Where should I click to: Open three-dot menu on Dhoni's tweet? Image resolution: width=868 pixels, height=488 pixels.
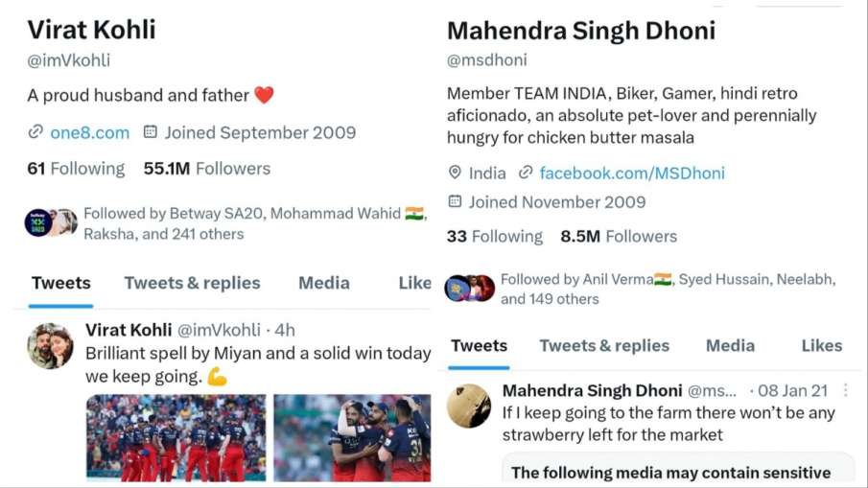pos(845,390)
